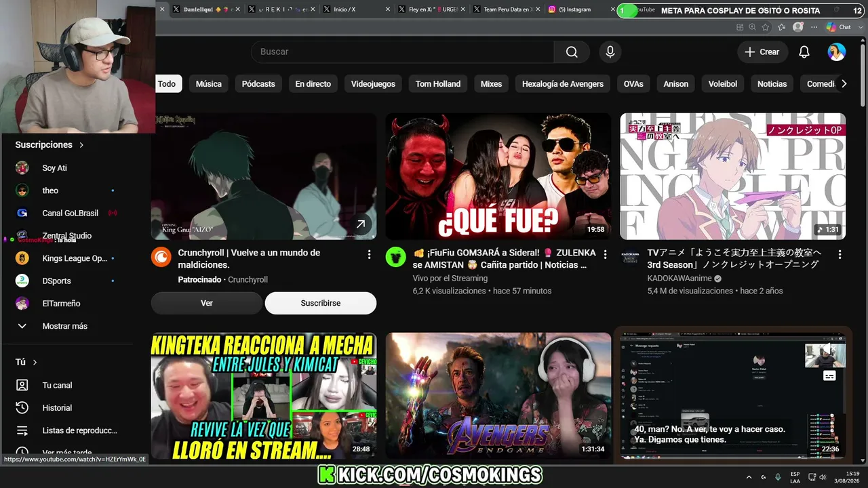
Task: Select the Todo filter chip
Action: click(166, 84)
